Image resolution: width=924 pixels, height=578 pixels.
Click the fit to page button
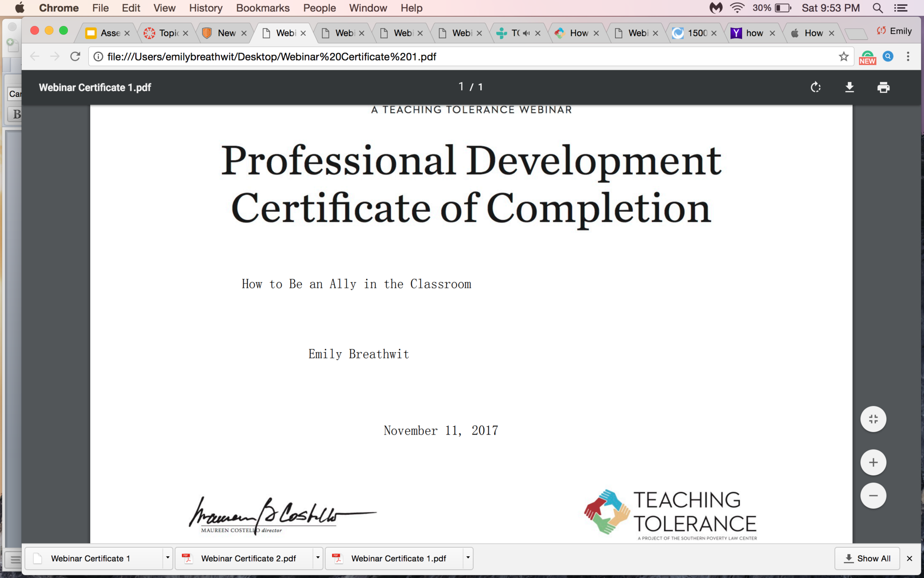[x=873, y=419]
